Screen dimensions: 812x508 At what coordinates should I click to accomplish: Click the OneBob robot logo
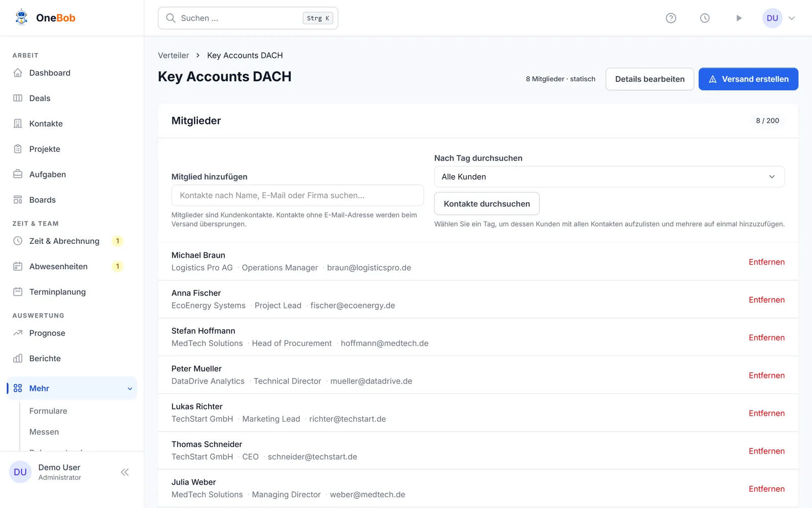click(x=21, y=17)
